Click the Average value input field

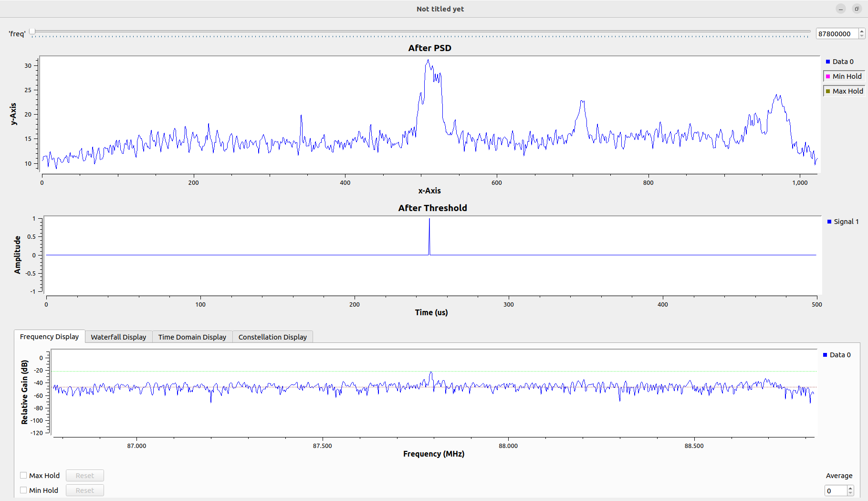click(x=836, y=491)
